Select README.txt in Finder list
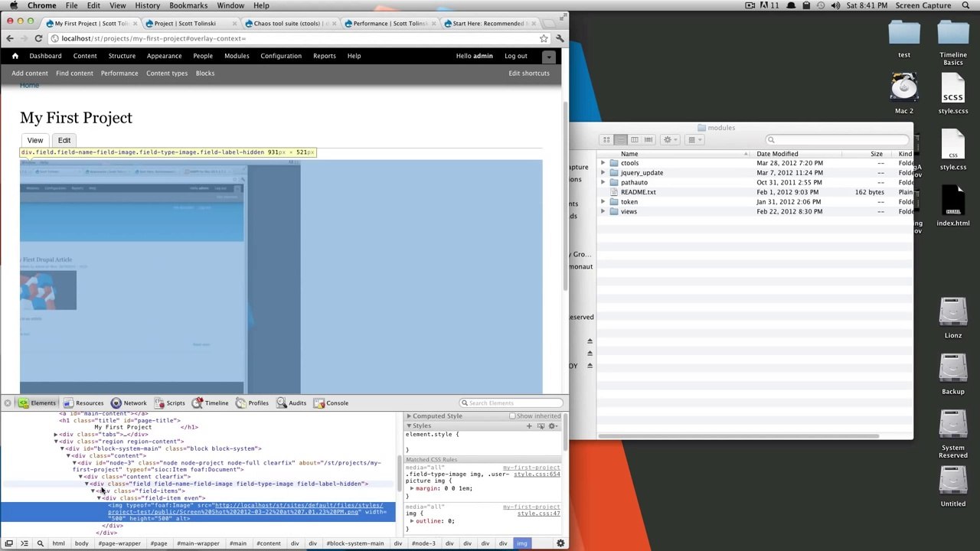 (x=639, y=192)
